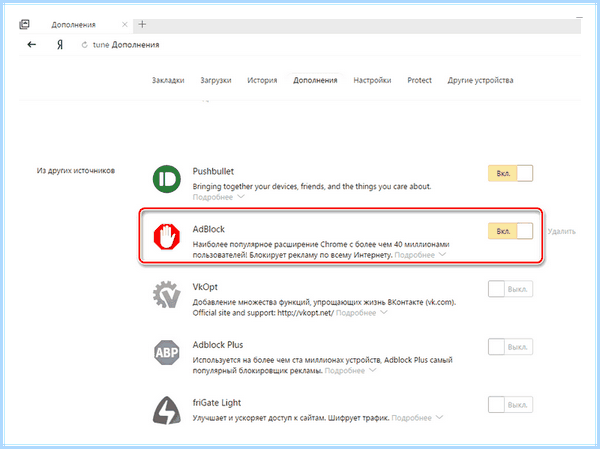
Task: Select the Дополнения navigation tab
Action: 315,80
